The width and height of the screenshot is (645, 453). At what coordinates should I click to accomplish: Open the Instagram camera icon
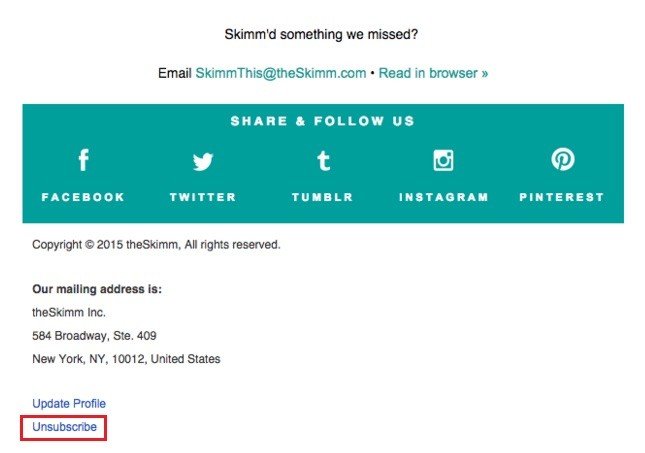[443, 160]
